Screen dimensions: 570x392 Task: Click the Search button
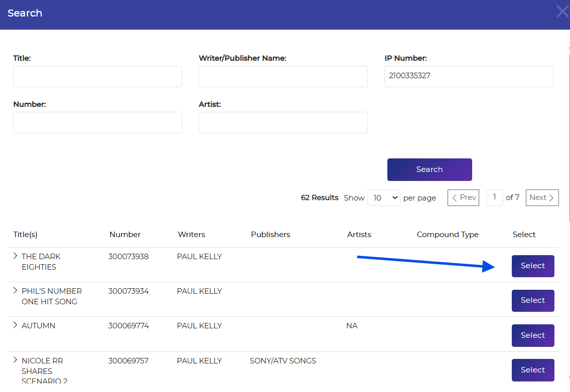click(x=430, y=169)
